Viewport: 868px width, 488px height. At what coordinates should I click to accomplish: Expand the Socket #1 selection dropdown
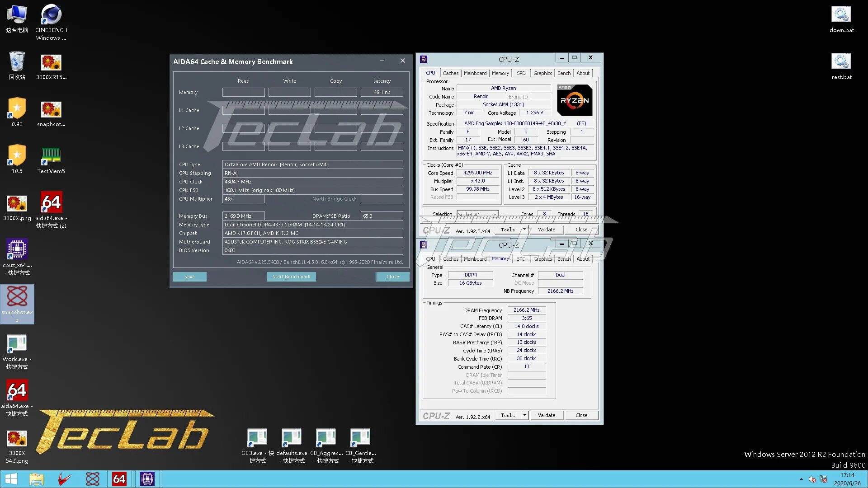click(495, 214)
